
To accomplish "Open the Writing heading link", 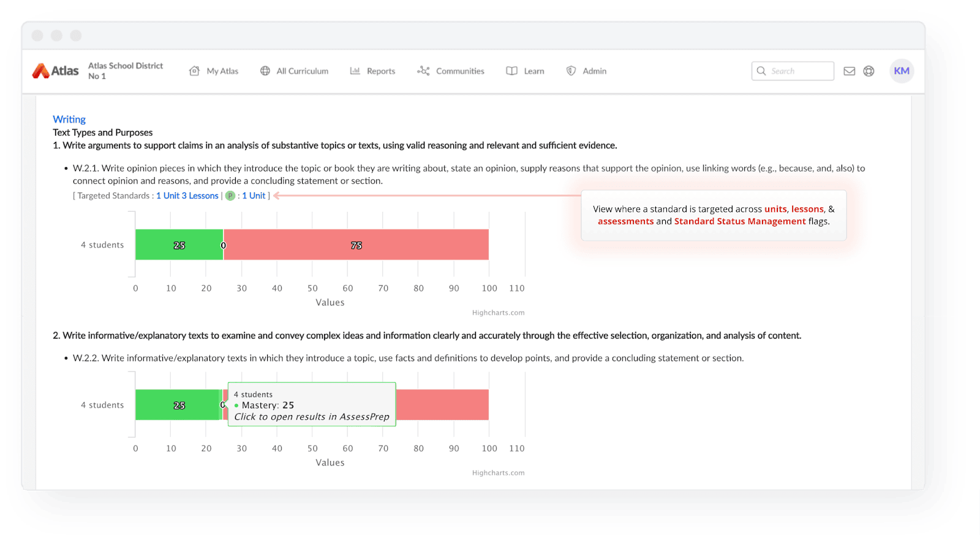I will click(69, 119).
